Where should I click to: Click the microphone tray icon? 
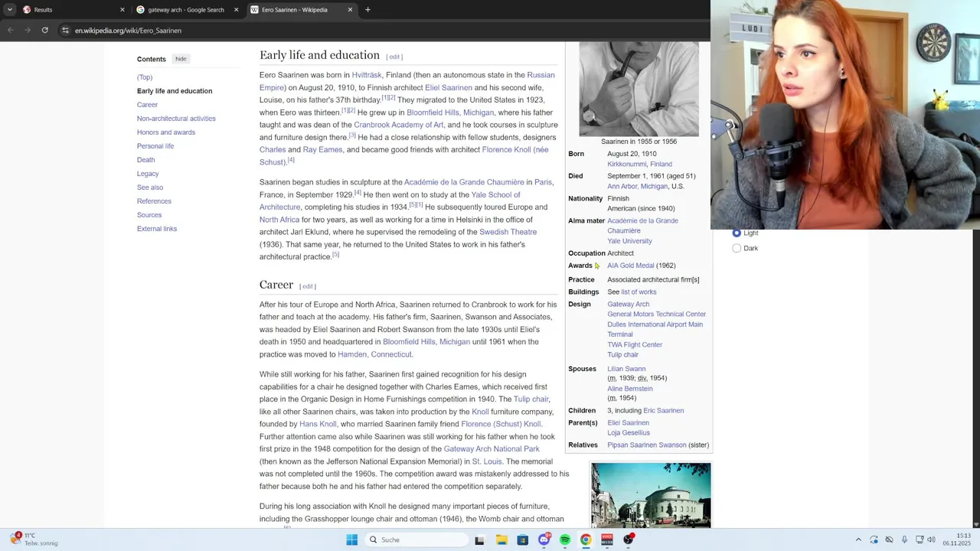pyautogui.click(x=904, y=540)
